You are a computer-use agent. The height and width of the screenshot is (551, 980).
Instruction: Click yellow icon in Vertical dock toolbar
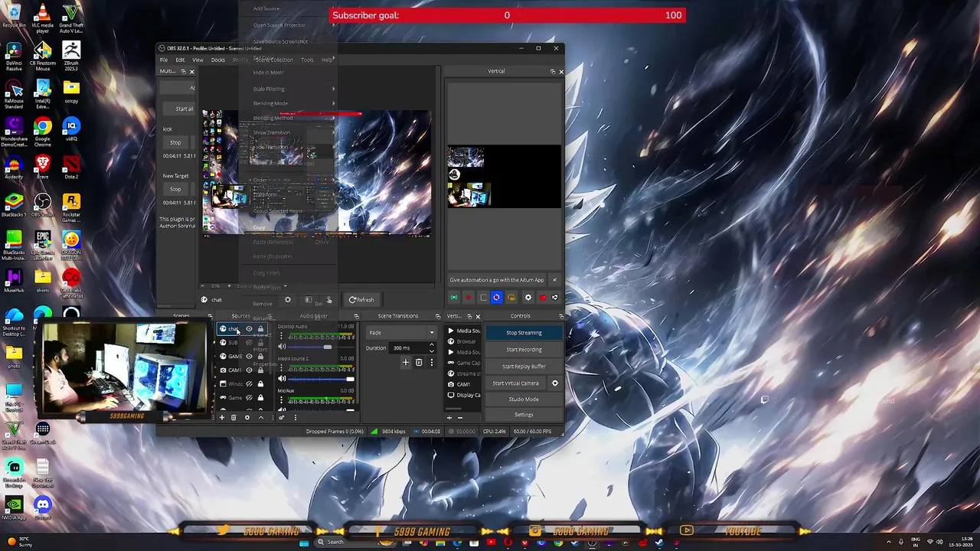511,298
